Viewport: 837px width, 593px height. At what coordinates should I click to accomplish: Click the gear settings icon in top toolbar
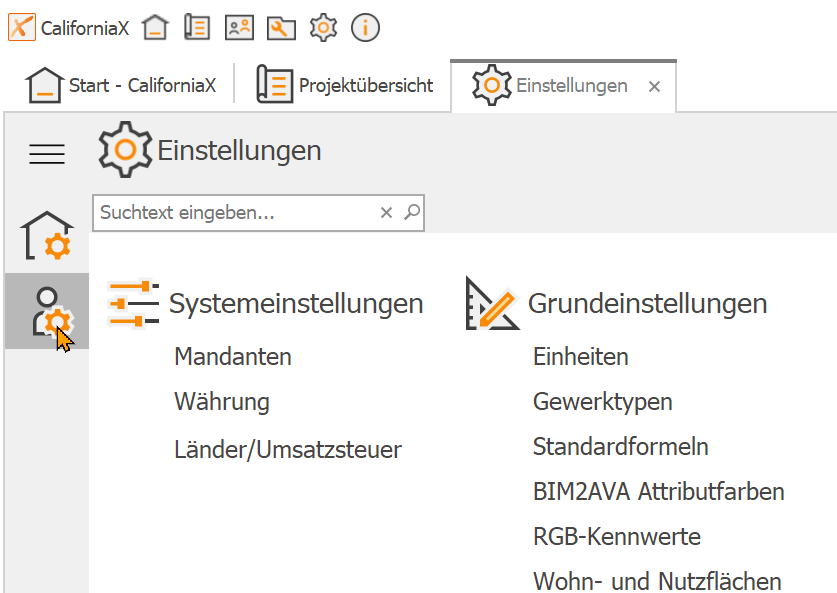[x=323, y=27]
